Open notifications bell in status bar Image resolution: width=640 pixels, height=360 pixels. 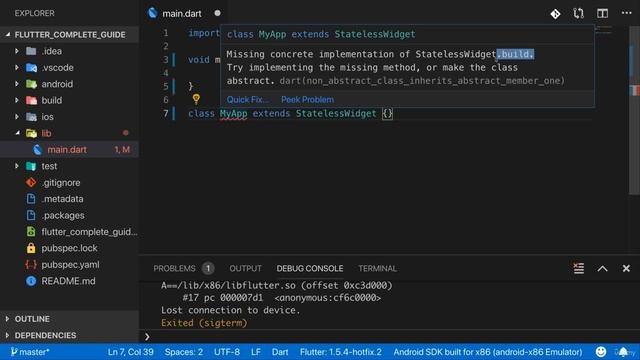pyautogui.click(x=623, y=351)
